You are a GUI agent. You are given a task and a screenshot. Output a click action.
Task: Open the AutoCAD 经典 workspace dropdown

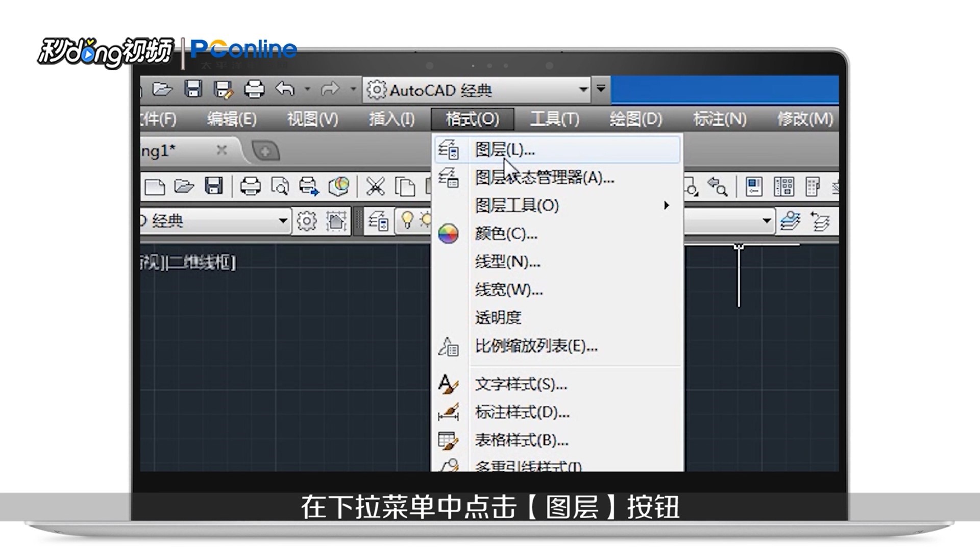pos(583,89)
